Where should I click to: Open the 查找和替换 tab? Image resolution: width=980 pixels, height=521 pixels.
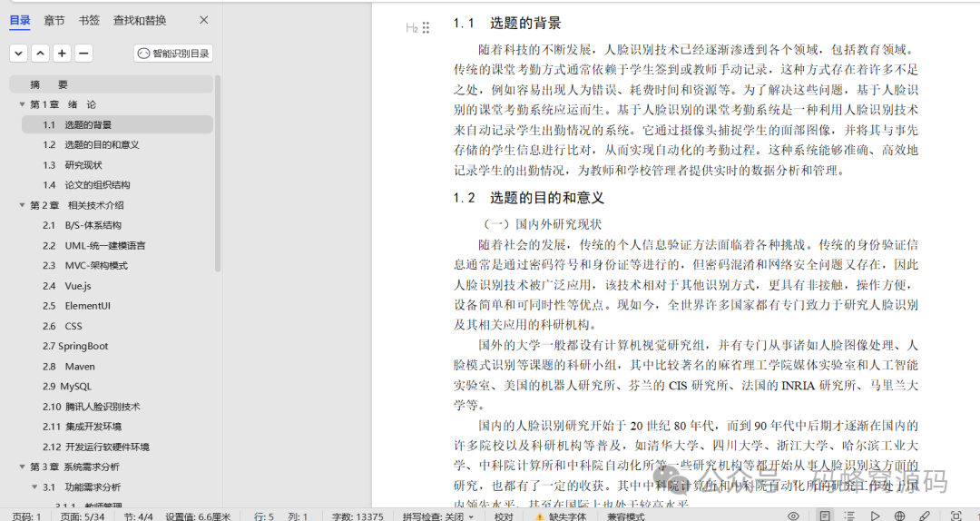[x=140, y=21]
